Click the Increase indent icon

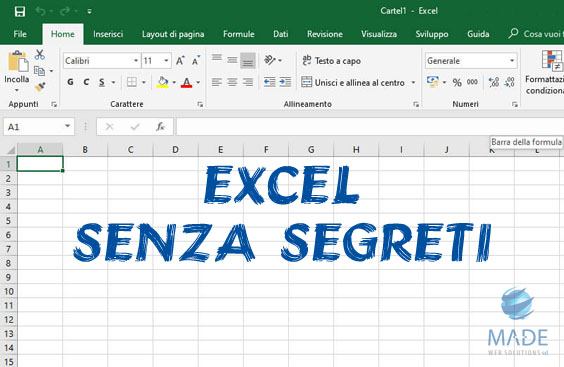[x=285, y=82]
